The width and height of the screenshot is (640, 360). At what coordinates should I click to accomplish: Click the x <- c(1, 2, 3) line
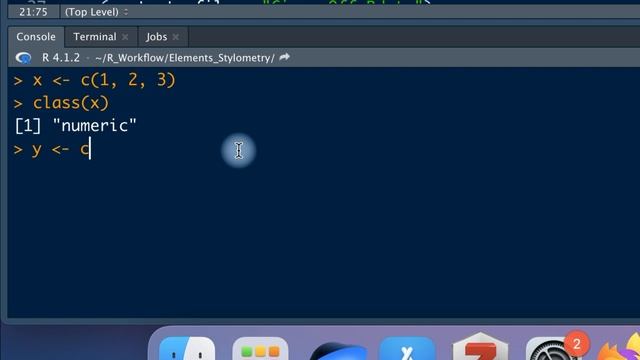point(95,80)
